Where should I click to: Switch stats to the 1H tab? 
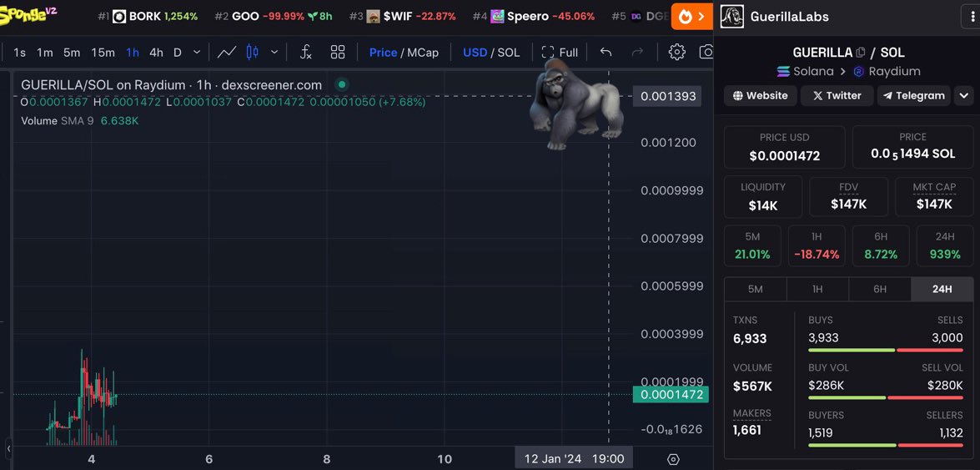(817, 289)
